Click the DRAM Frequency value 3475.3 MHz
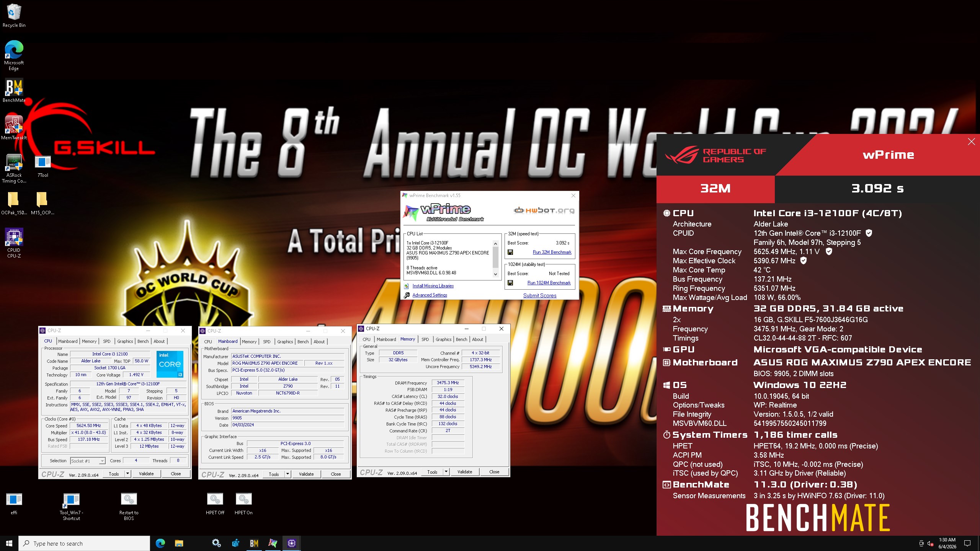This screenshot has width=980, height=551. [448, 383]
